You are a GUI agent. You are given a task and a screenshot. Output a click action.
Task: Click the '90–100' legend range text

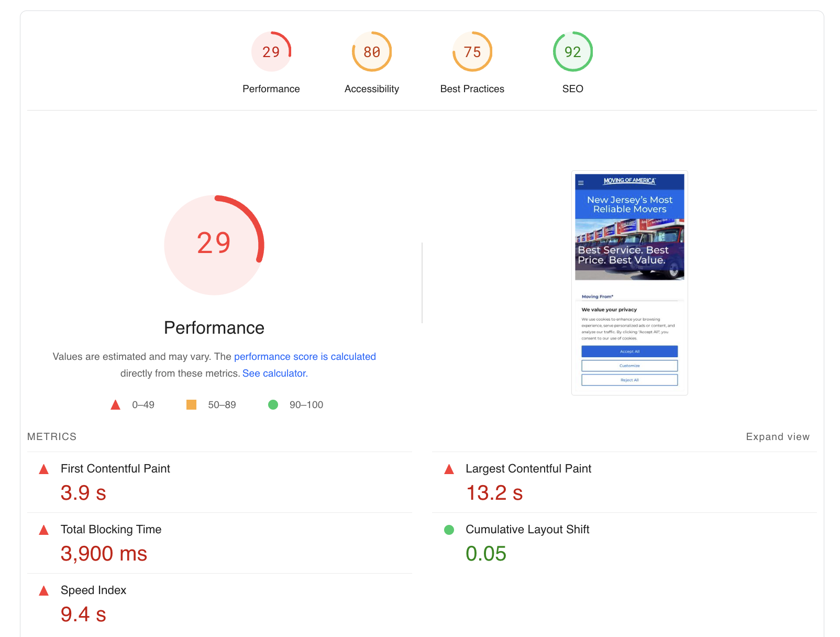(x=306, y=405)
